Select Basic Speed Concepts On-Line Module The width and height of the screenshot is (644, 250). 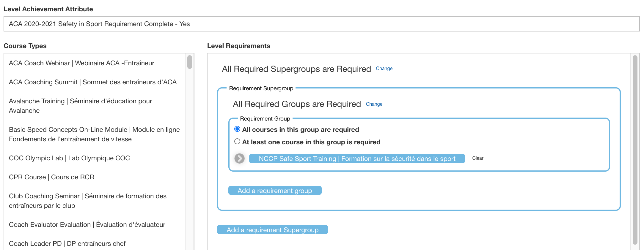click(94, 134)
